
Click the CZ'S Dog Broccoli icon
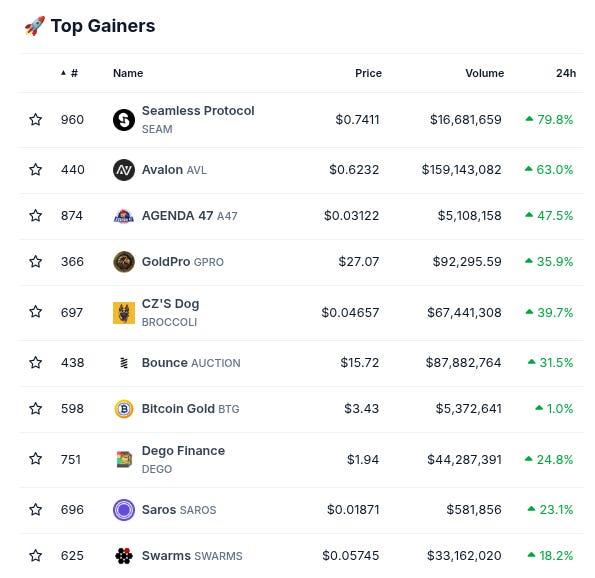[124, 313]
